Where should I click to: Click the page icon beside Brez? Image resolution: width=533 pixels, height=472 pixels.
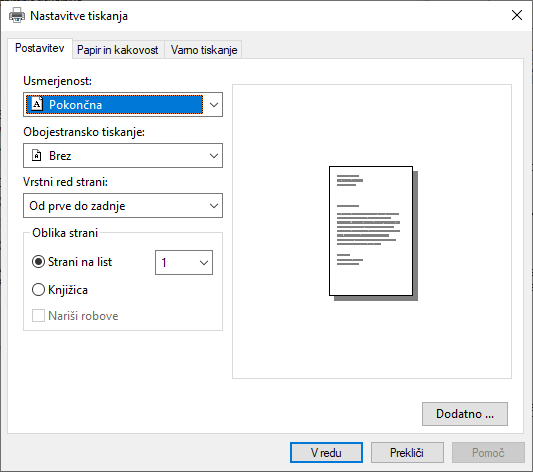pyautogui.click(x=36, y=155)
